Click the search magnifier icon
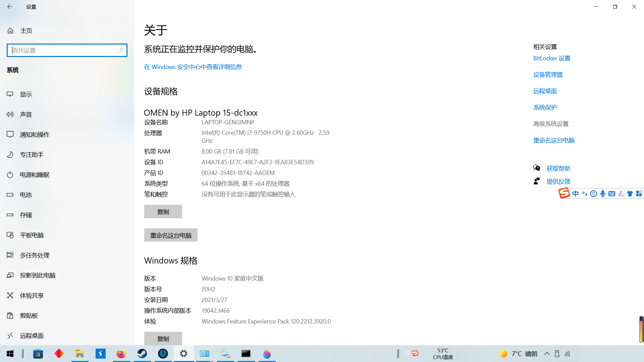The height and width of the screenshot is (362, 644). (x=121, y=50)
